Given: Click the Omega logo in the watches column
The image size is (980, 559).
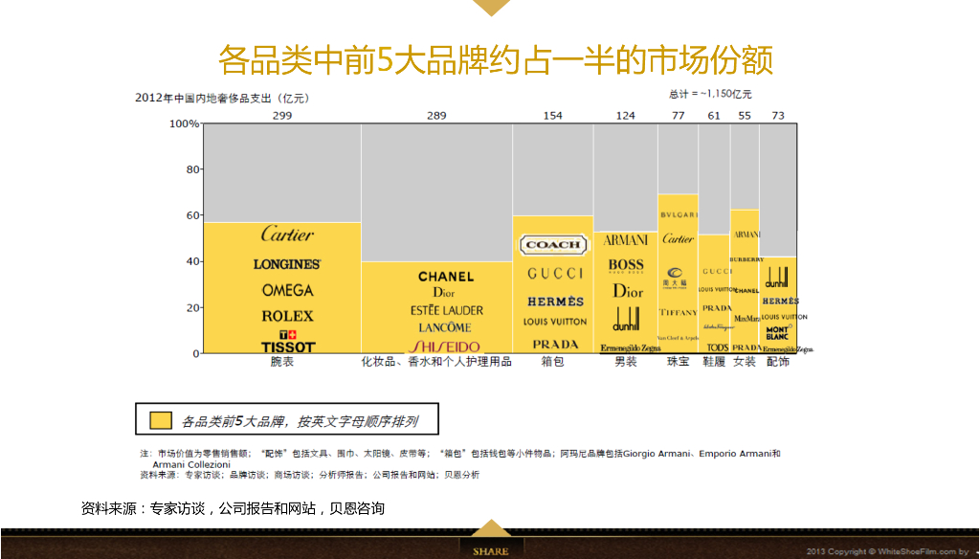Looking at the screenshot, I should (290, 288).
